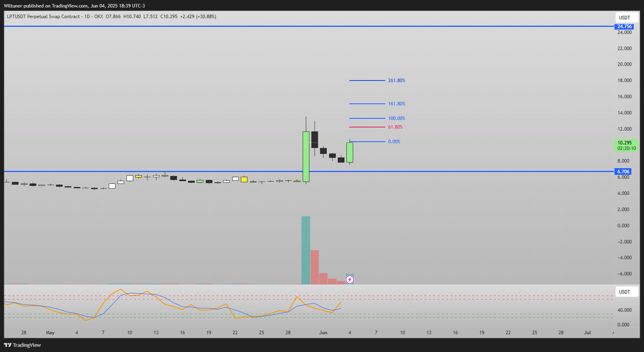Image resolution: width=644 pixels, height=352 pixels.
Task: Click the lightning bolt icon on the volume bar
Action: click(350, 280)
